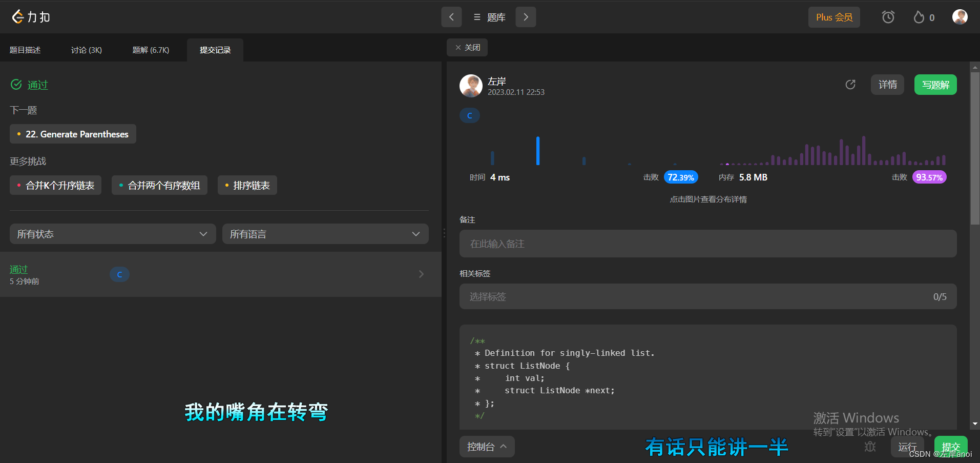Switch to the 讨论 (3K) tab
The height and width of the screenshot is (463, 980).
(x=86, y=50)
